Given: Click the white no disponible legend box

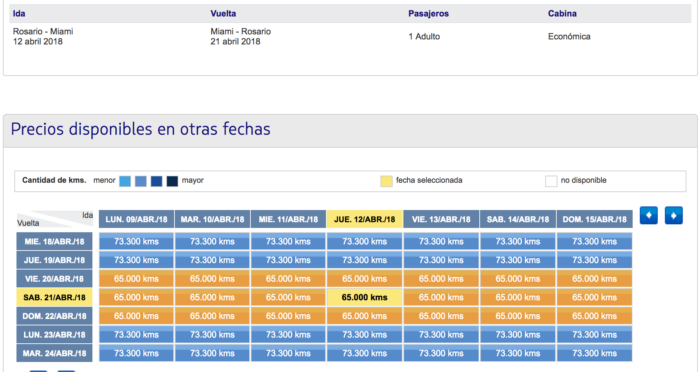Looking at the screenshot, I should coord(551,181).
